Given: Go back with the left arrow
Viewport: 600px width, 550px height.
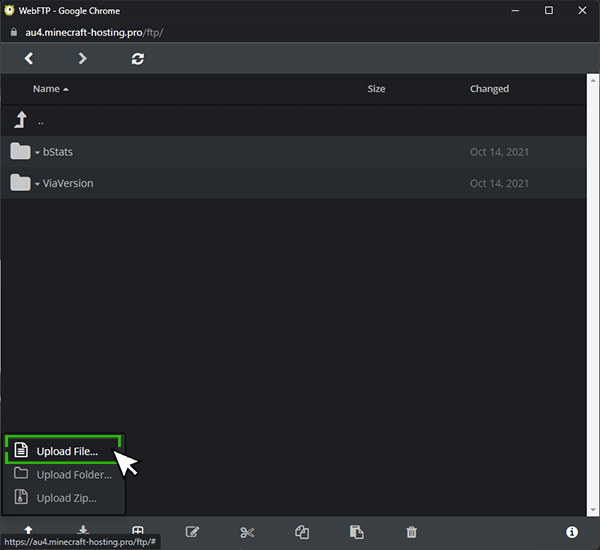Looking at the screenshot, I should click(x=29, y=59).
